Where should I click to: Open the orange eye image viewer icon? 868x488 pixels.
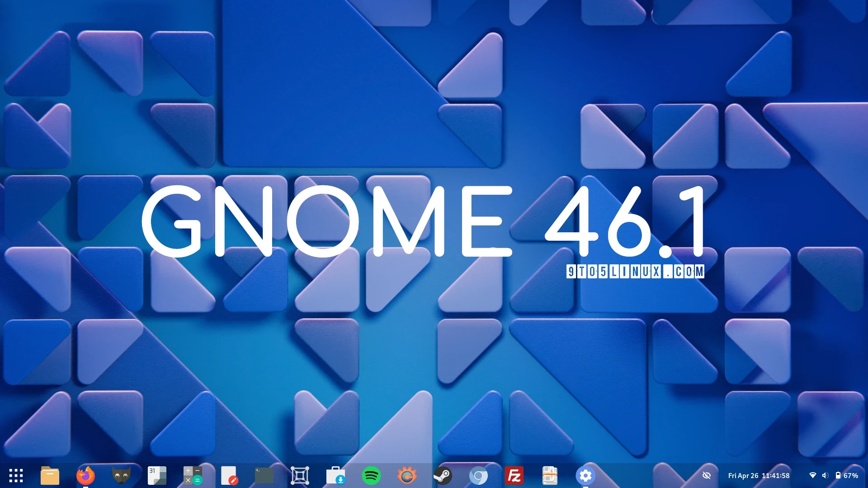click(x=407, y=475)
